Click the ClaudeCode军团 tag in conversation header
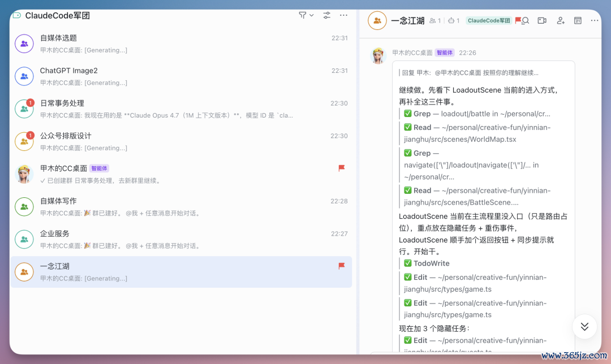 coord(489,21)
